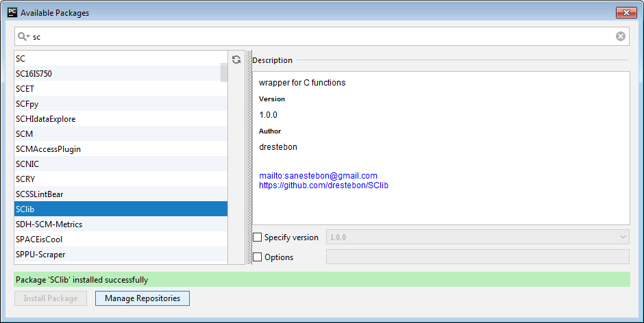This screenshot has width=644, height=323.
Task: Click the Manage Repositories button
Action: coord(143,298)
